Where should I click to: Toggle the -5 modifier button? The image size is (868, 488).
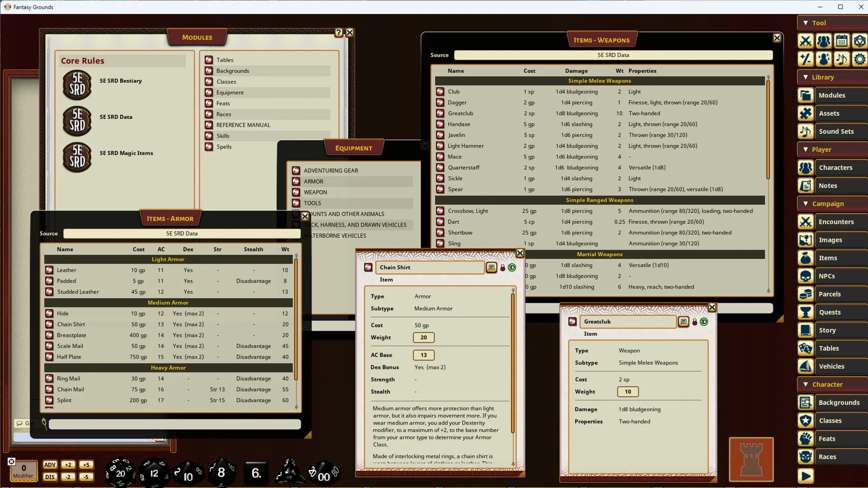tap(86, 477)
